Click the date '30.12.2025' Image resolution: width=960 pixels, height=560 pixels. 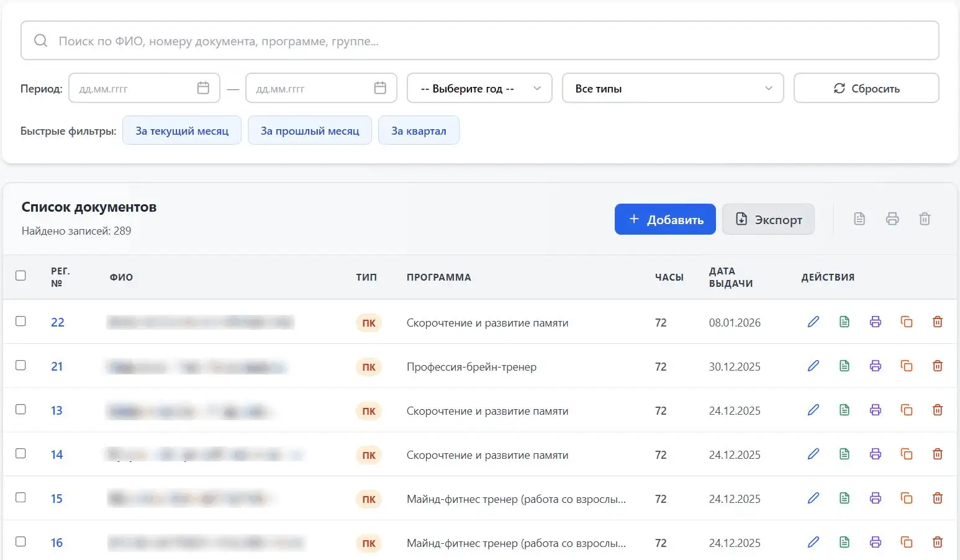pos(735,367)
